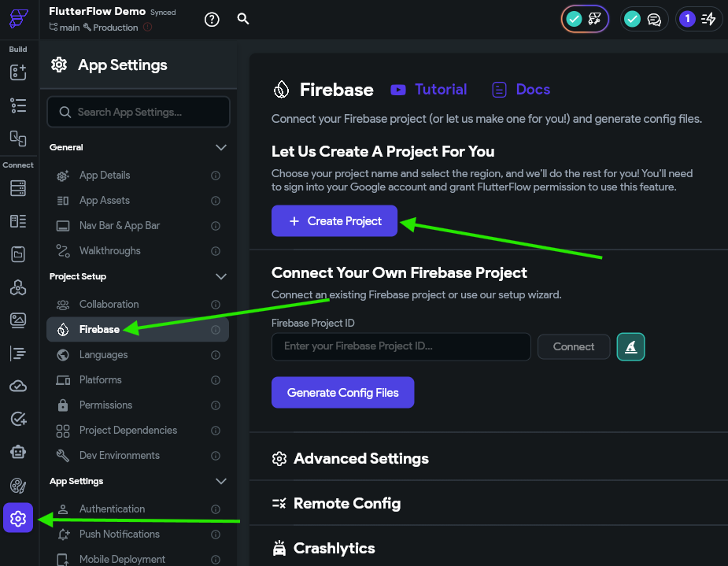The height and width of the screenshot is (566, 728).
Task: Open the Custom Code lines icon in the rail
Action: click(x=18, y=353)
